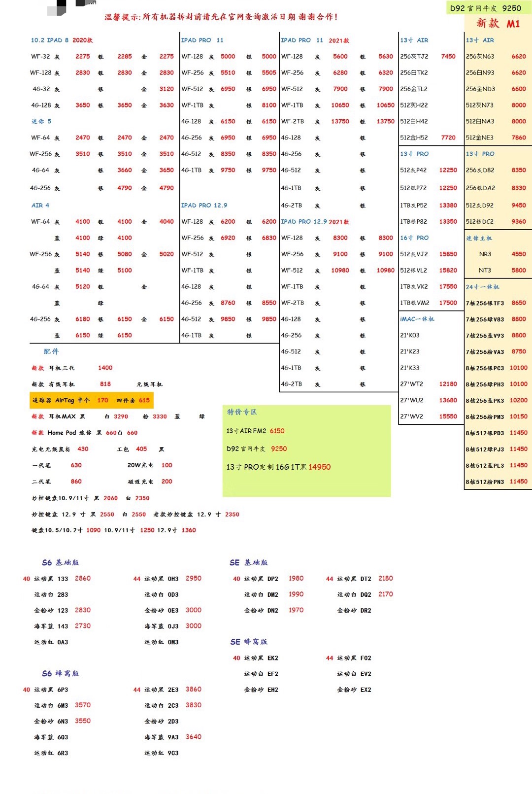Click price 1980 beside 运动黑 DP2

[296, 578]
